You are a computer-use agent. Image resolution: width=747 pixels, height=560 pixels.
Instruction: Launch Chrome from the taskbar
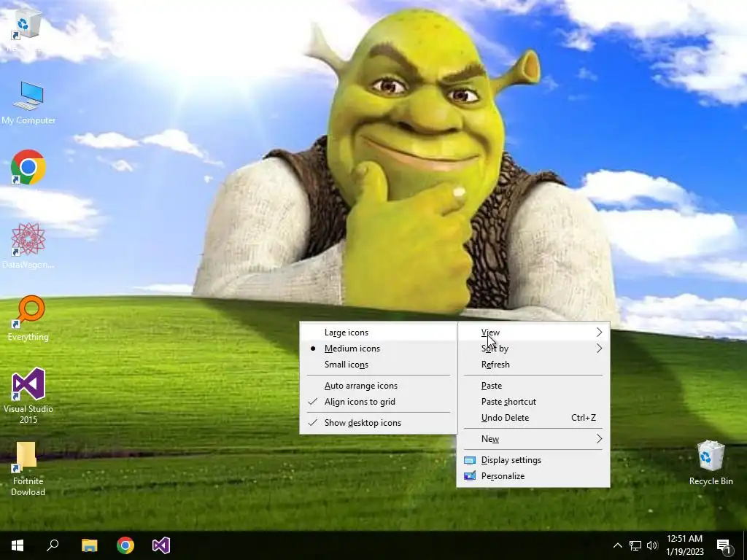click(125, 545)
